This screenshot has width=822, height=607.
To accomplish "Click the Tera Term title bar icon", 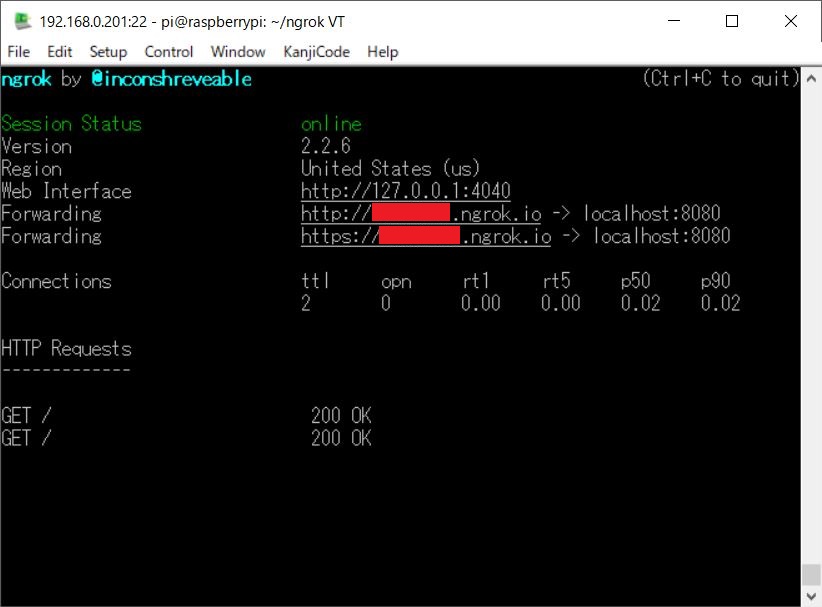I will click(23, 21).
